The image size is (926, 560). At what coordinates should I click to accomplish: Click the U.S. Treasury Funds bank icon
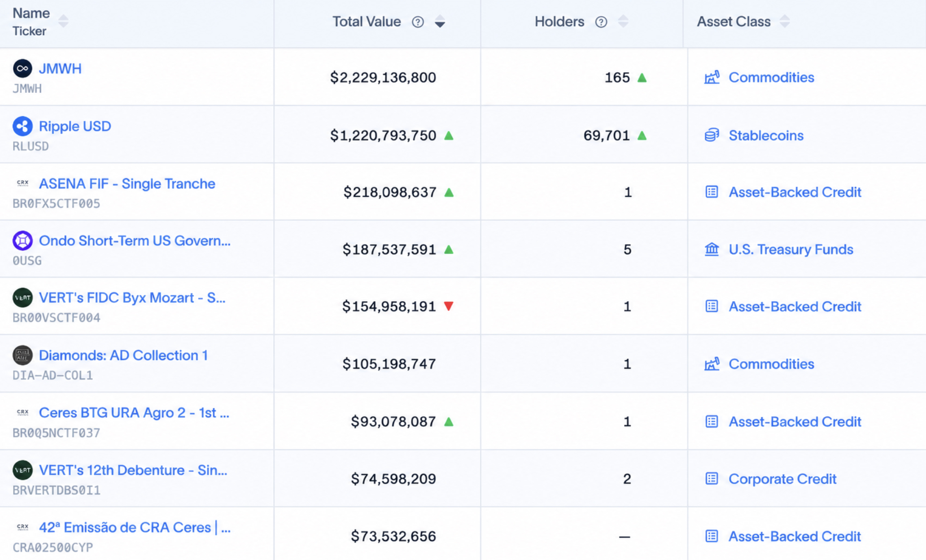pyautogui.click(x=712, y=249)
